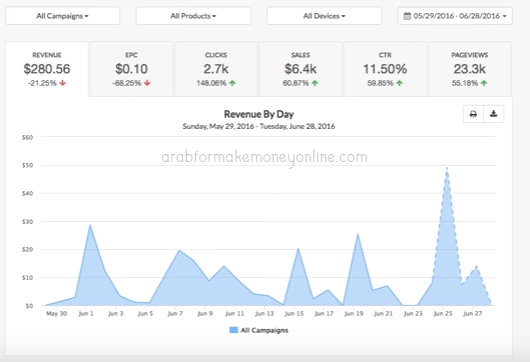Click the chart date range subtitle

pos(259,126)
